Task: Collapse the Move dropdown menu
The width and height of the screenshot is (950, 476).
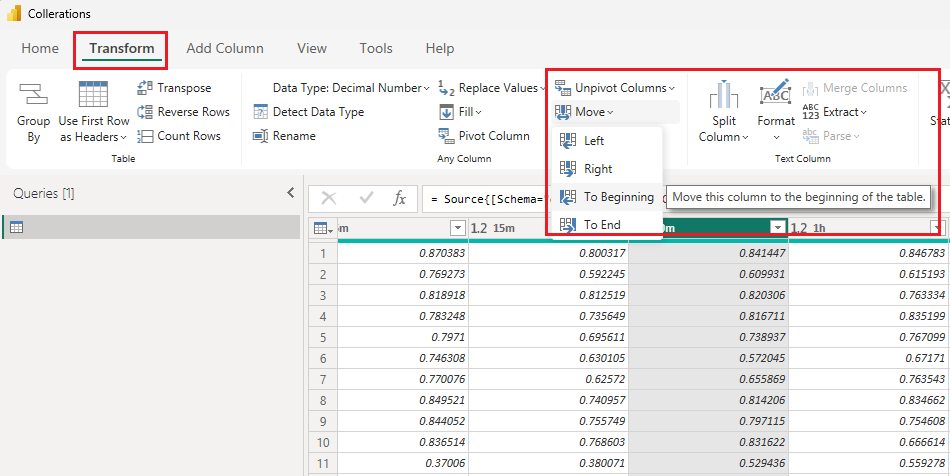Action: (583, 112)
